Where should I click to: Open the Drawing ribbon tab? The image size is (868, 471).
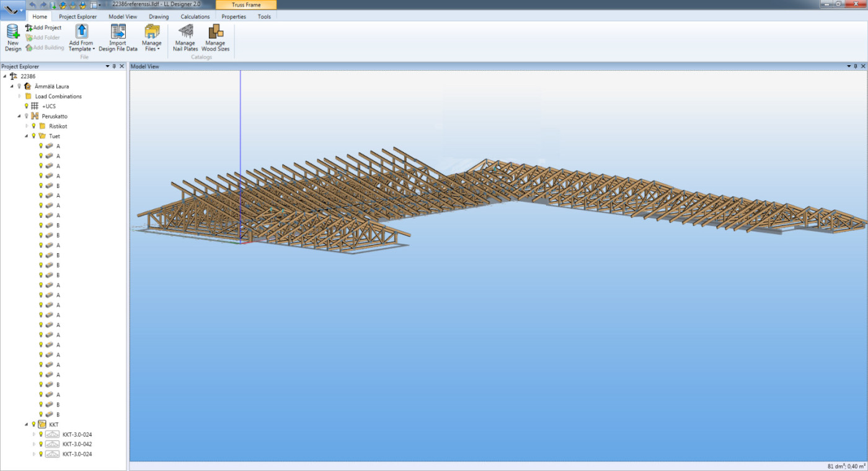click(159, 17)
